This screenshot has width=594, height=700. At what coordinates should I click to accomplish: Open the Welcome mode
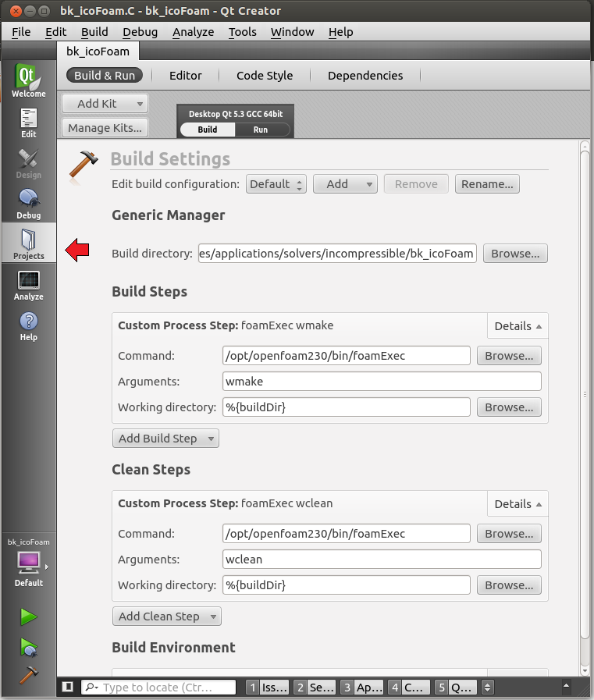tap(29, 81)
